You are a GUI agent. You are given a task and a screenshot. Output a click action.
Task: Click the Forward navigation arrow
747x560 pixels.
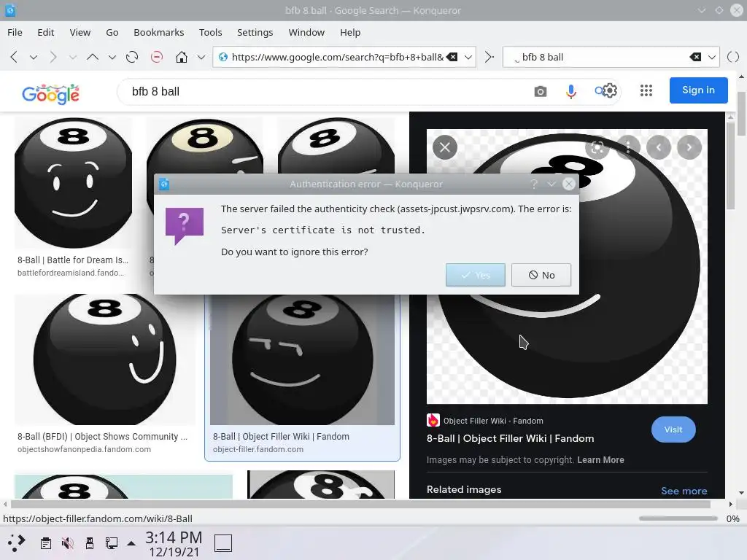click(53, 57)
